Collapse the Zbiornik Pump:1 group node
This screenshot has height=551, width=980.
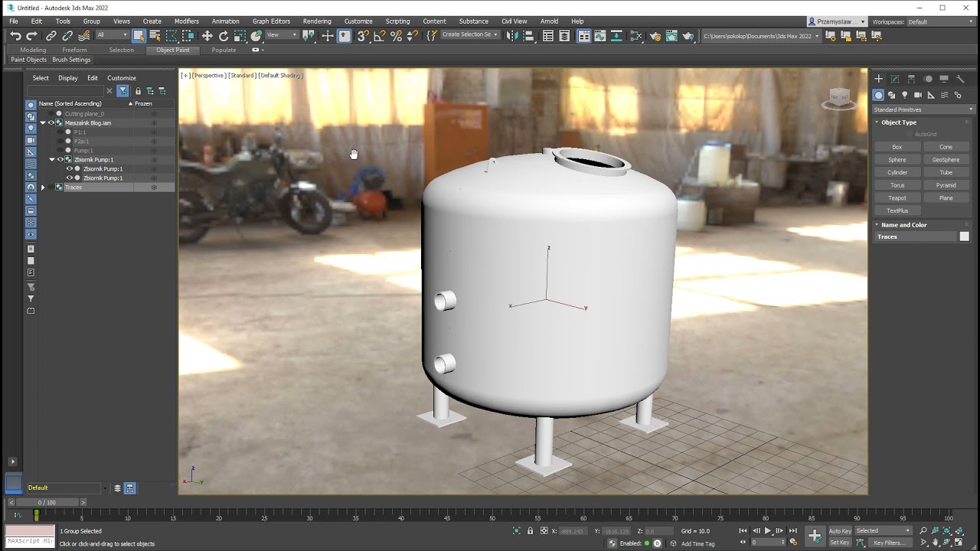[52, 160]
